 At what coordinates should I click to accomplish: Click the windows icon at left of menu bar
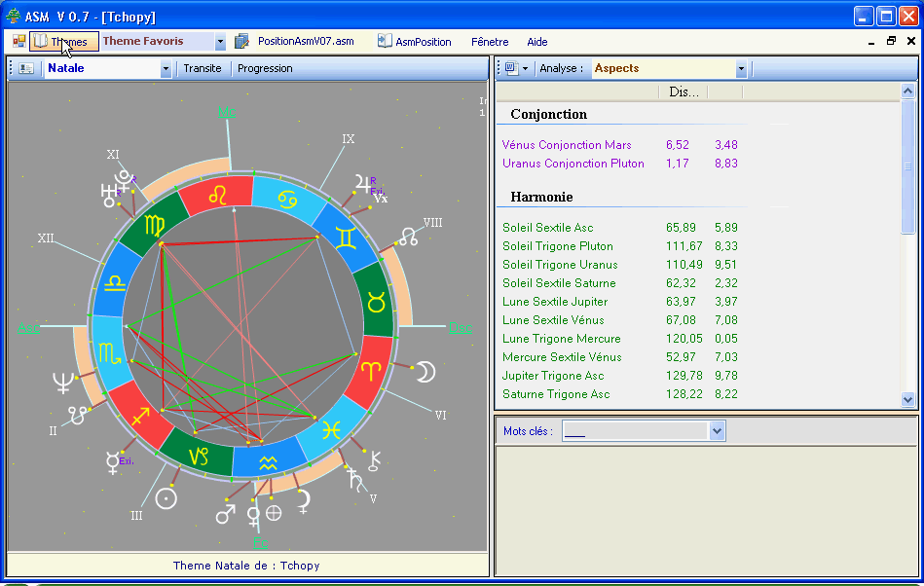[18, 41]
